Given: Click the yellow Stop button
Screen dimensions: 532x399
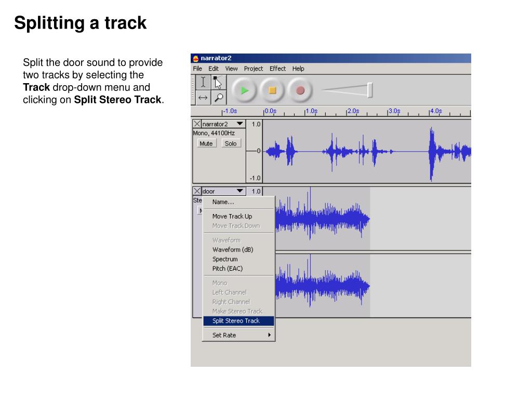Looking at the screenshot, I should tap(272, 90).
